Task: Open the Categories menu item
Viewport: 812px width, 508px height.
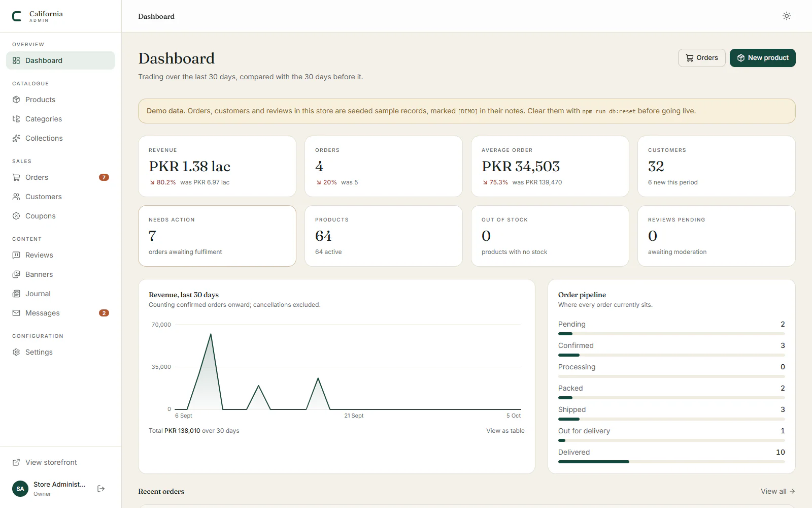Action: [x=60, y=119]
